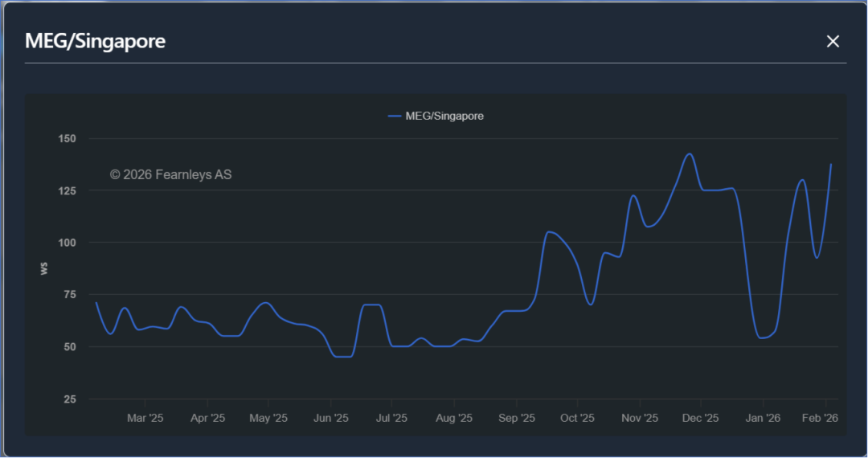This screenshot has width=868, height=458.
Task: Click the 'MEG/Singapore' dialog title
Action: tap(95, 41)
